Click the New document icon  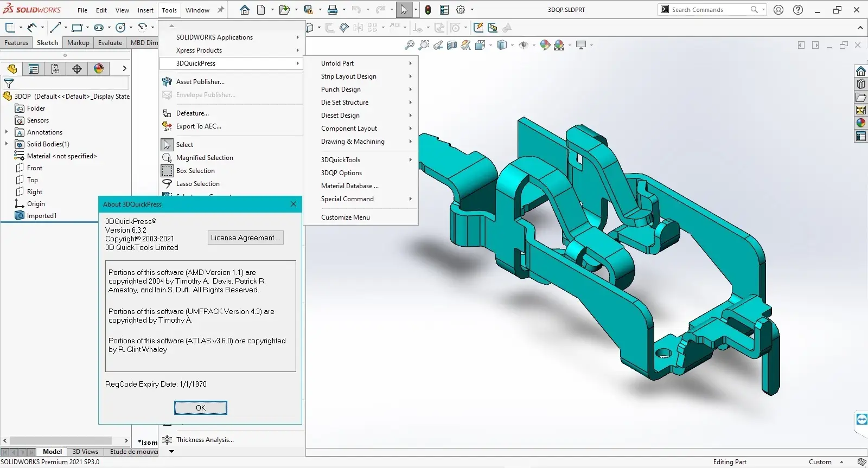coord(261,10)
